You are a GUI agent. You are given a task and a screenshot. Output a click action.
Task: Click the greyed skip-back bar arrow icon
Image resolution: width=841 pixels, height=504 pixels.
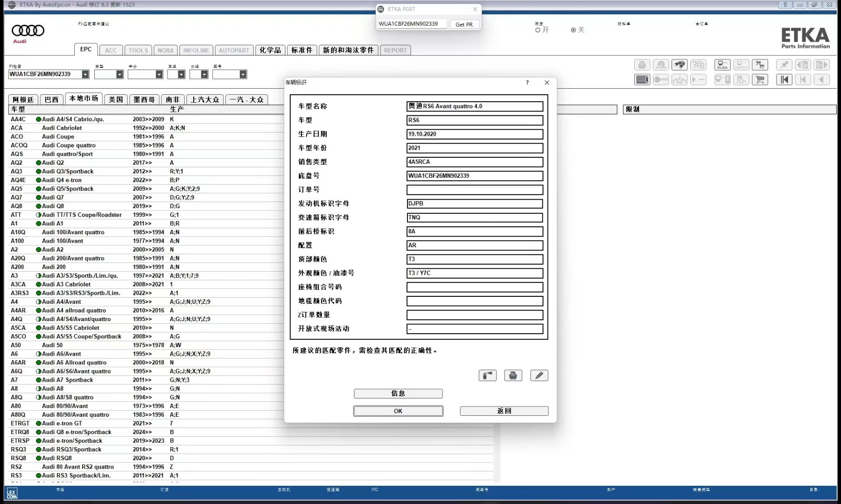point(803,79)
